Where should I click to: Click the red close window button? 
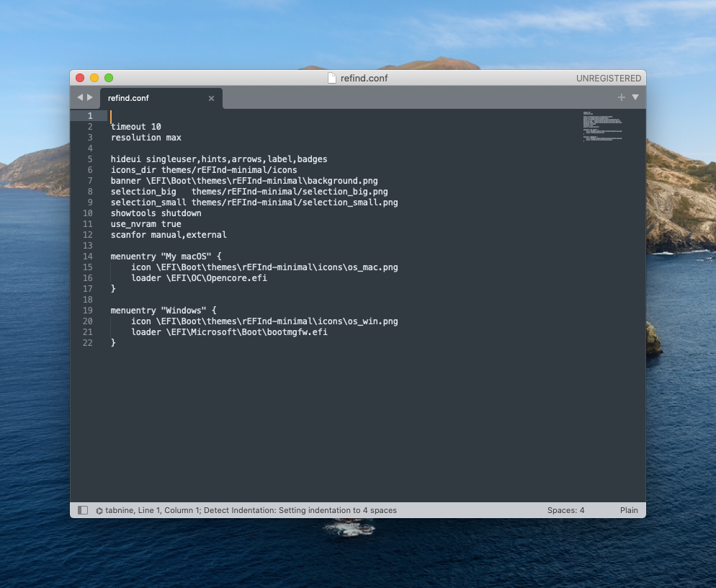(80, 78)
